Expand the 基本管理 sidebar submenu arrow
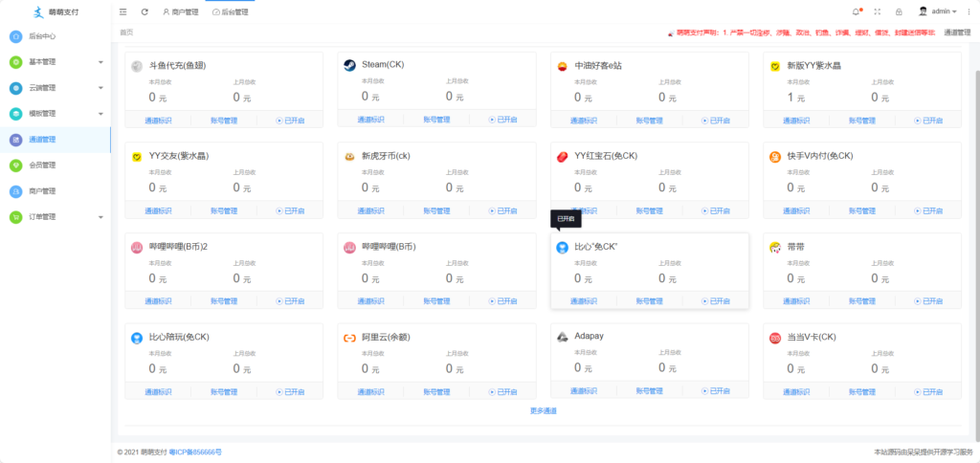Viewport: 980px width, 463px height. [x=100, y=62]
